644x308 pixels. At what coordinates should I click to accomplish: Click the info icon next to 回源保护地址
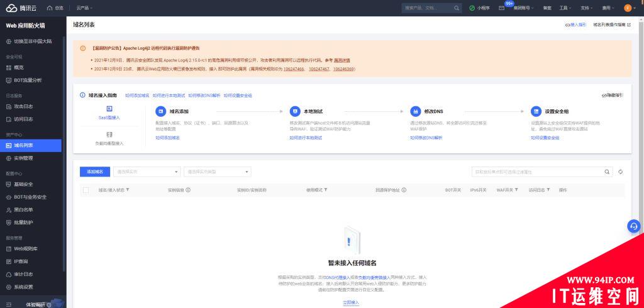pyautogui.click(x=404, y=190)
